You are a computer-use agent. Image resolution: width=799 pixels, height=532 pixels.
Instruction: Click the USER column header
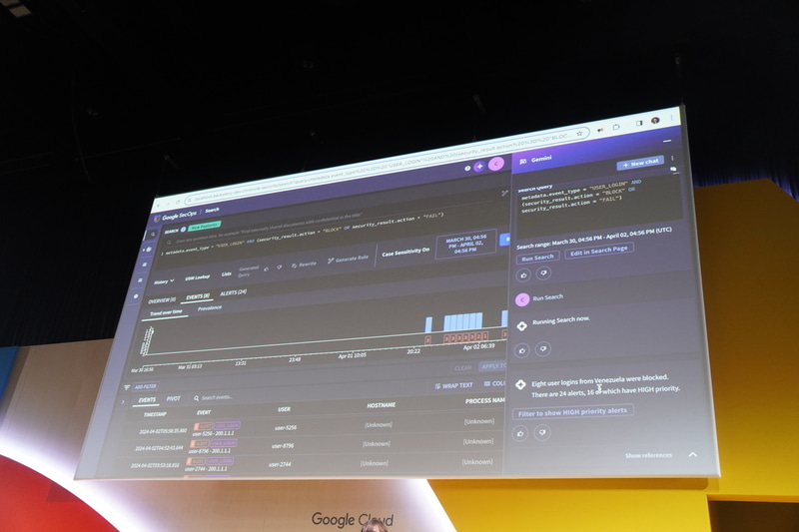pyautogui.click(x=285, y=409)
